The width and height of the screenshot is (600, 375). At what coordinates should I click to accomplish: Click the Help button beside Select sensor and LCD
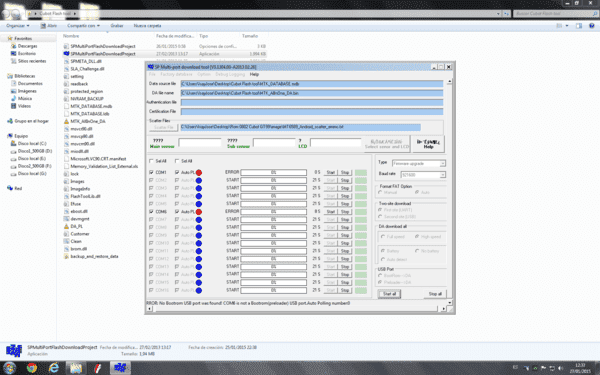coord(428,144)
